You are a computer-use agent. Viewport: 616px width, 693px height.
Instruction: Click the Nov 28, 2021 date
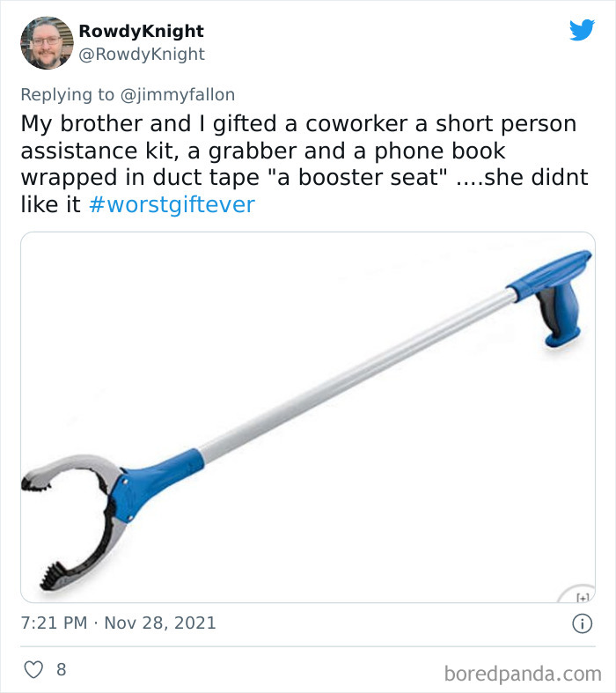[x=160, y=623]
